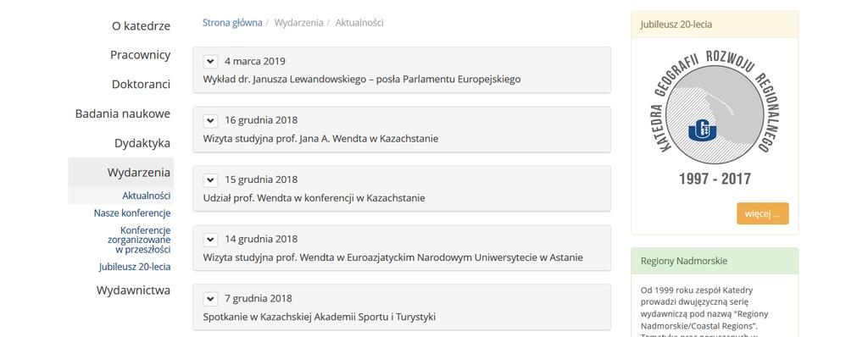Click the Katedra Geografii Rozwoju Regionalnego logo
This screenshot has width=868, height=337.
coord(715,118)
